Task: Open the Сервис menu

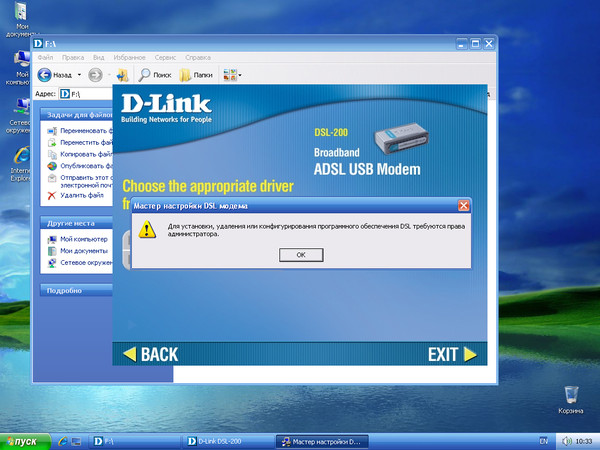Action: click(165, 57)
